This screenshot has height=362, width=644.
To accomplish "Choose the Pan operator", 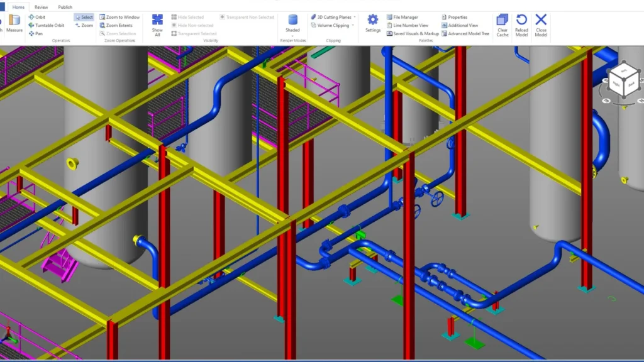I will point(36,33).
